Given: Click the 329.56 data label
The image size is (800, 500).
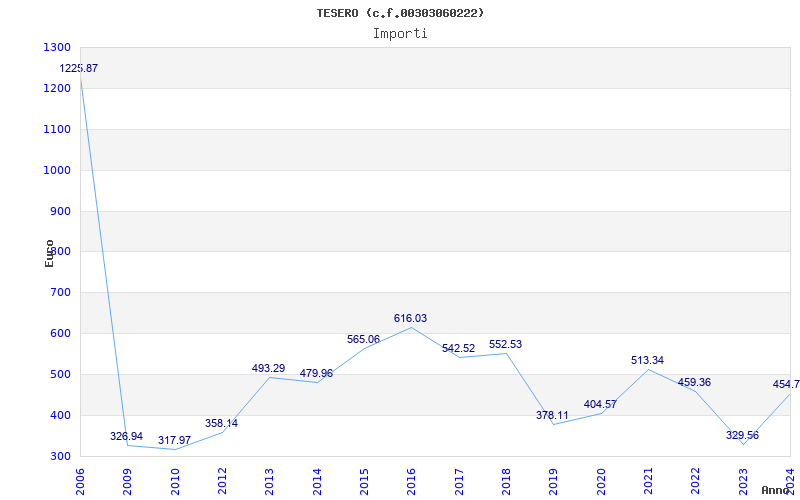Looking at the screenshot, I should 742,436.
